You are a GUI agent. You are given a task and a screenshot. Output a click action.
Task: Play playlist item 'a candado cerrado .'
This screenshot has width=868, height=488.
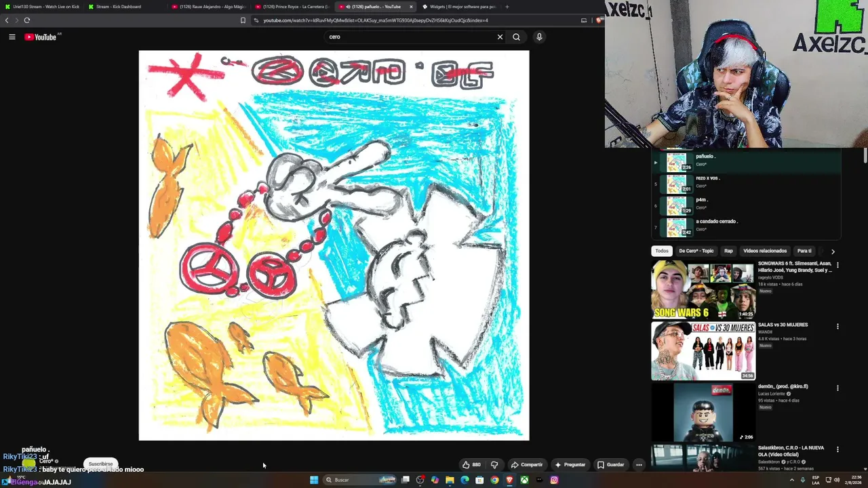pyautogui.click(x=746, y=227)
